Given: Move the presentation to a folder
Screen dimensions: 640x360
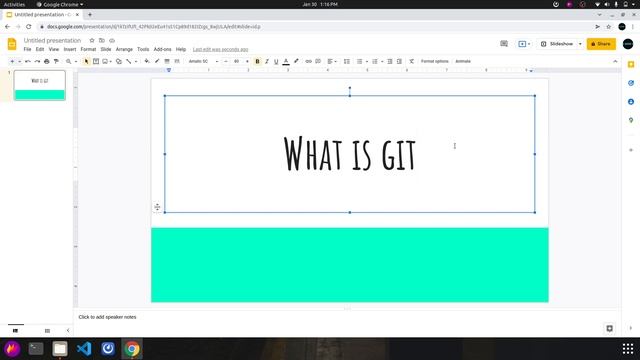Looking at the screenshot, I should tap(102, 40).
